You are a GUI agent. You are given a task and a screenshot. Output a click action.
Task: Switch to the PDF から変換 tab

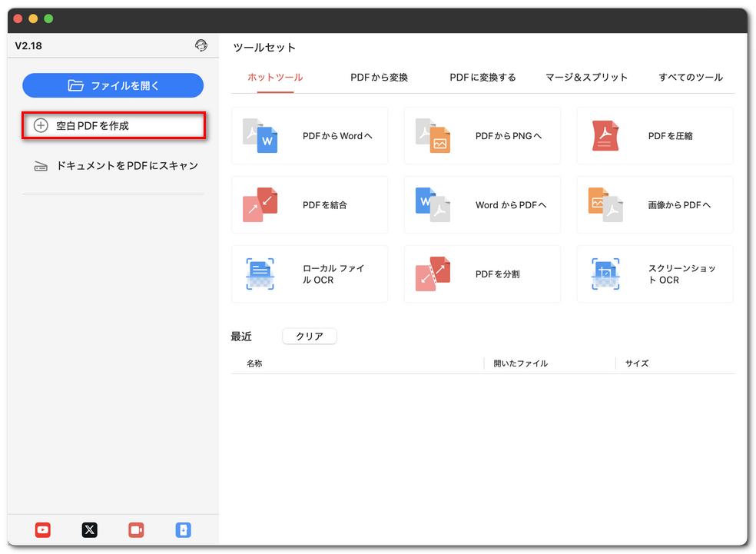(378, 77)
